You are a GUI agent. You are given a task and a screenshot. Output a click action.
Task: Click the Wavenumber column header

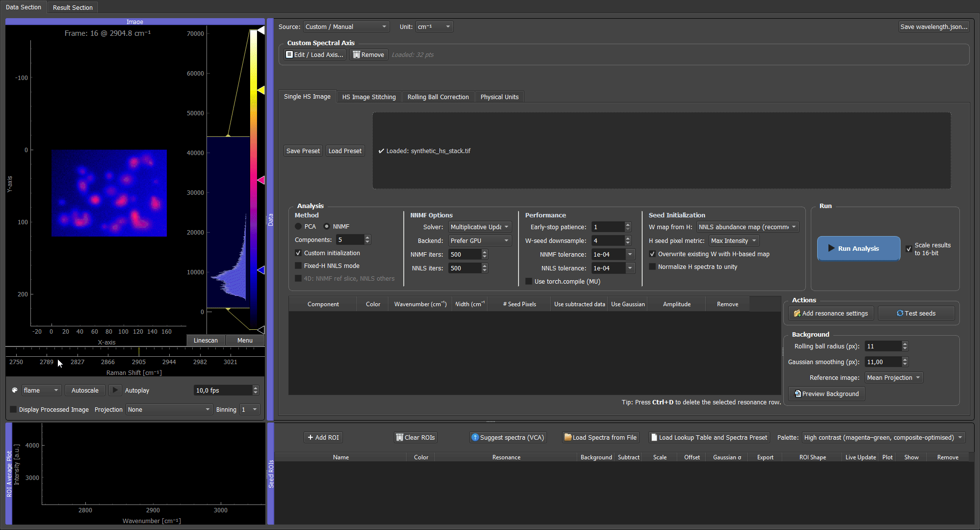tap(420, 304)
